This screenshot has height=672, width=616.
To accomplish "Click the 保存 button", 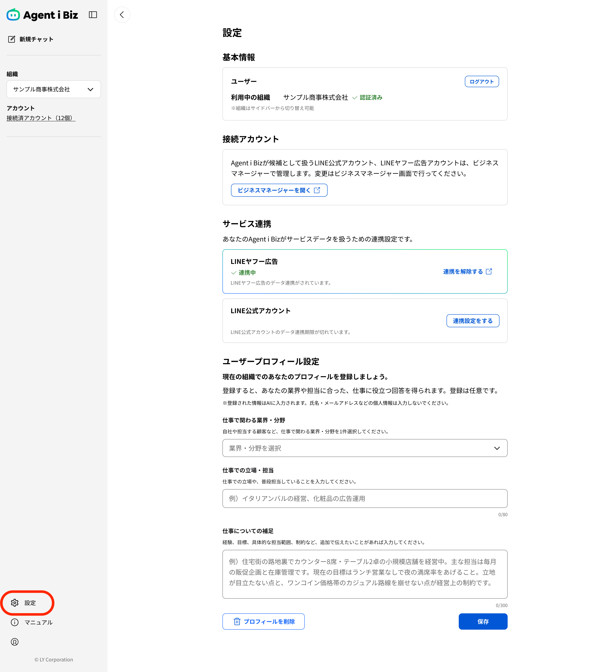I will pyautogui.click(x=483, y=622).
